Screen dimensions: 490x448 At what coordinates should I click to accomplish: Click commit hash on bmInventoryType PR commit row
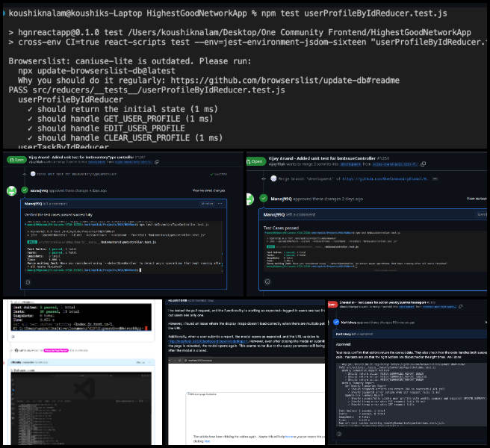coord(220,174)
